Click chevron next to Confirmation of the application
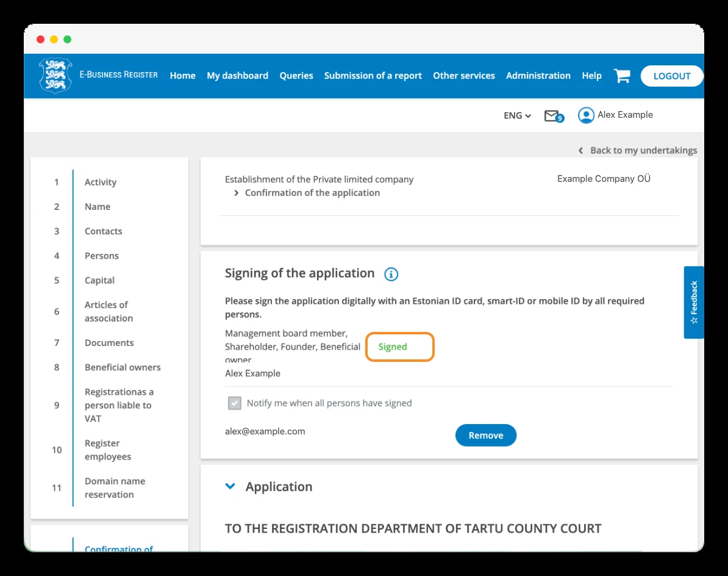728x576 pixels. (x=237, y=193)
